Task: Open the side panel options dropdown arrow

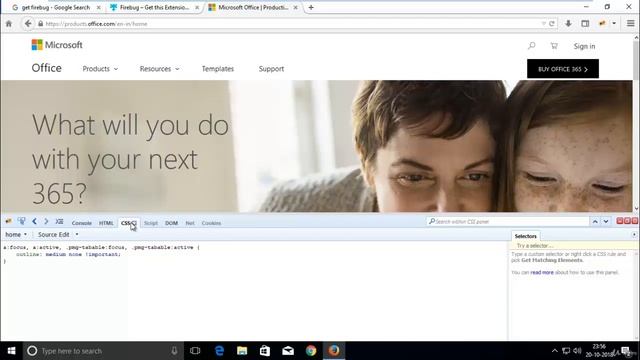Action: click(x=634, y=235)
